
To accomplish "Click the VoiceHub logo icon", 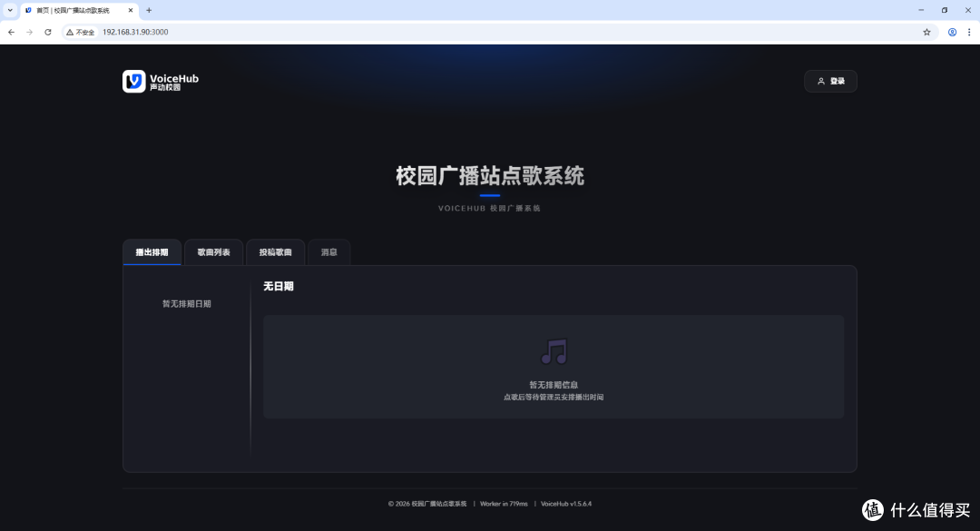I will [x=133, y=82].
